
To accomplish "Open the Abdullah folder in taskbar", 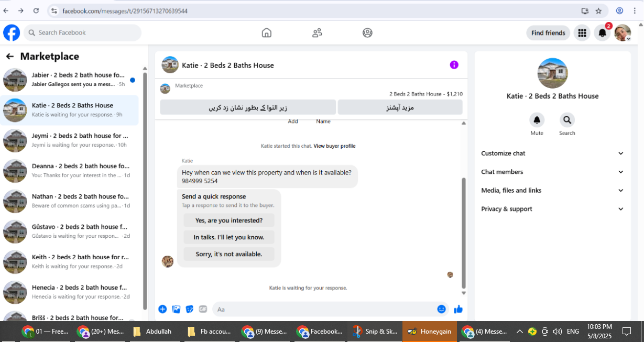I will (x=152, y=332).
